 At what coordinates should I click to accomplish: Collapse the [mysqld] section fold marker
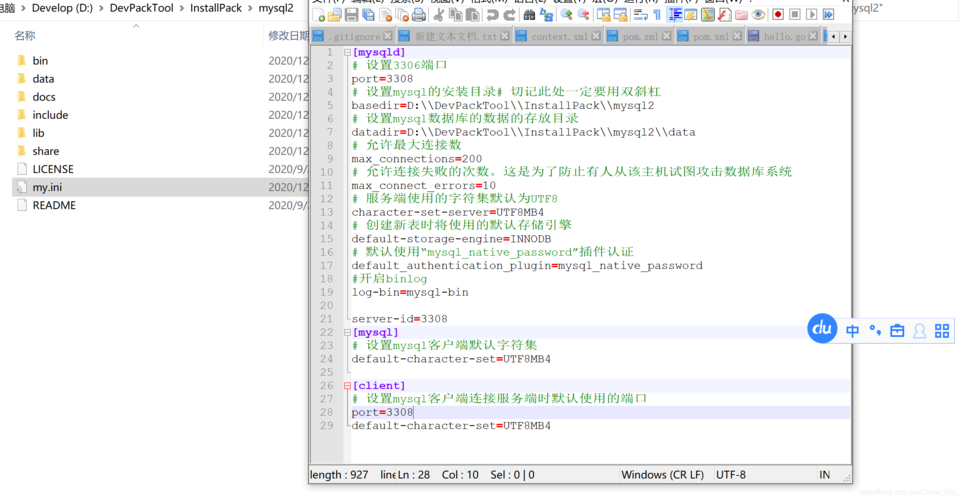click(347, 52)
